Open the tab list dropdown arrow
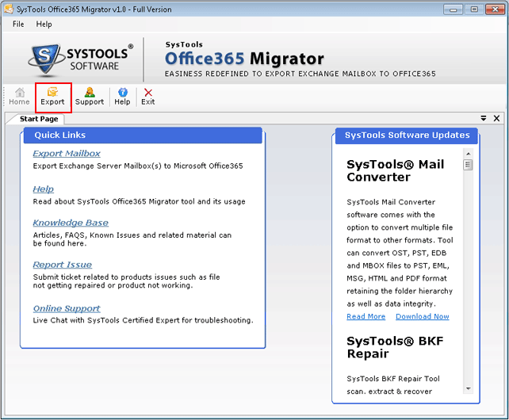The height and width of the screenshot is (420, 509). tap(484, 118)
